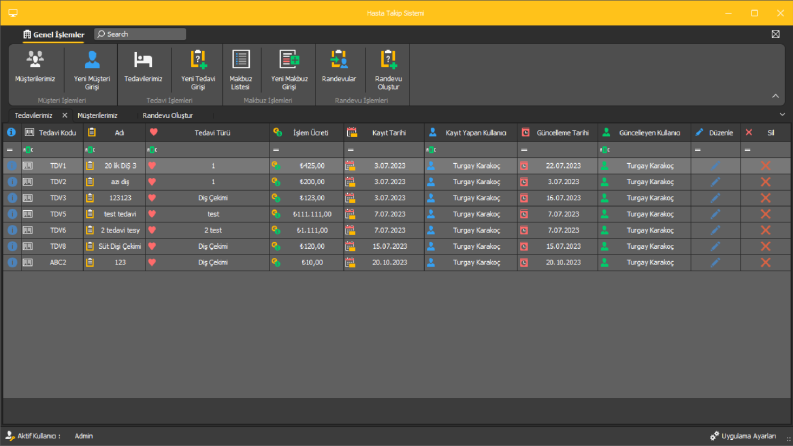The width and height of the screenshot is (793, 446).
Task: Click the ribbon display options icon at top right
Action: 775,34
